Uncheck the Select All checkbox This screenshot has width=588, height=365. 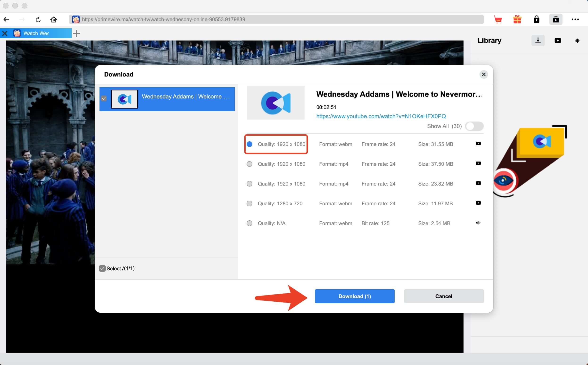[x=102, y=268]
